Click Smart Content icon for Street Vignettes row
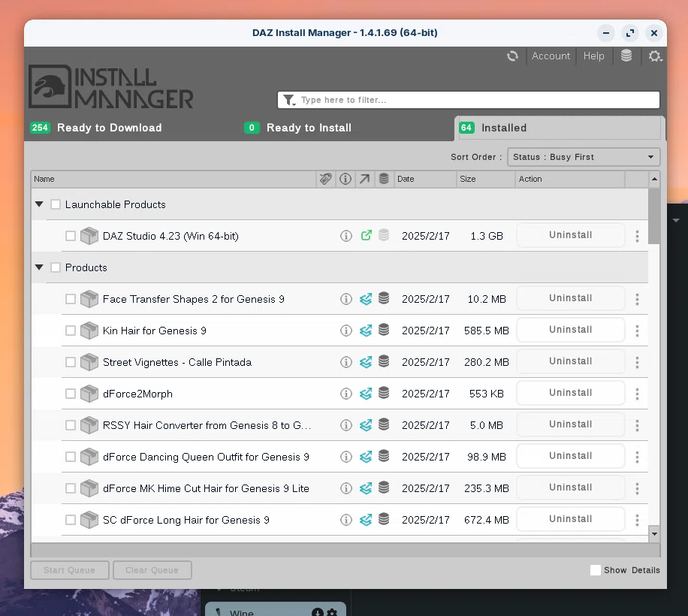The image size is (688, 616). 366,362
